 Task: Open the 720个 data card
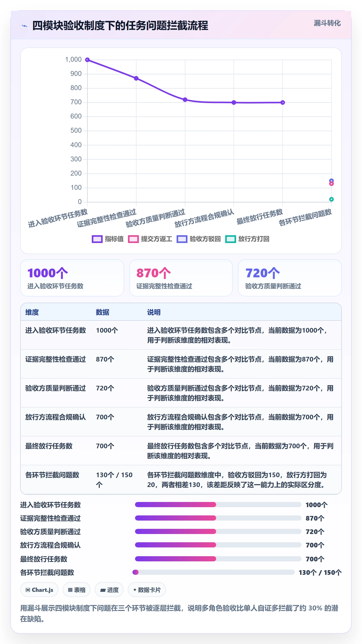point(290,278)
